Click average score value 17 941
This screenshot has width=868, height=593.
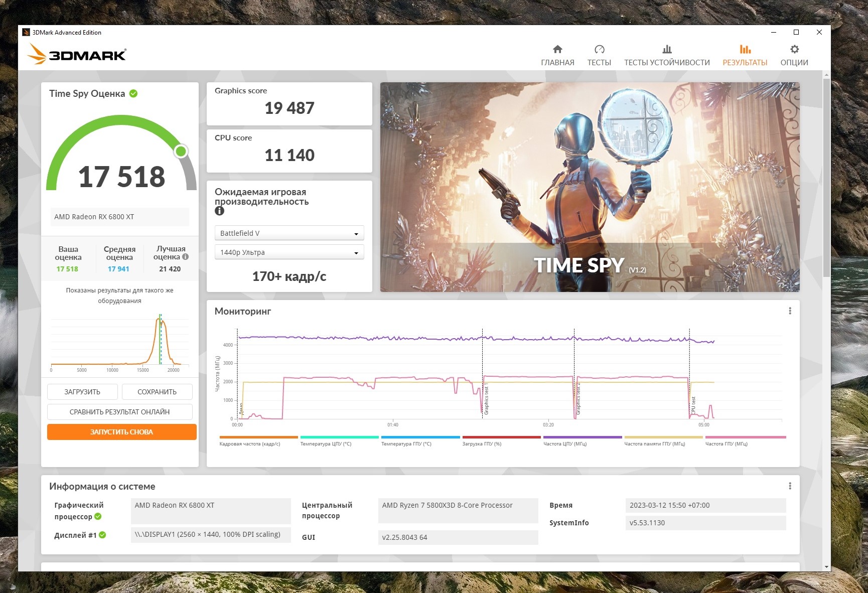tap(118, 269)
